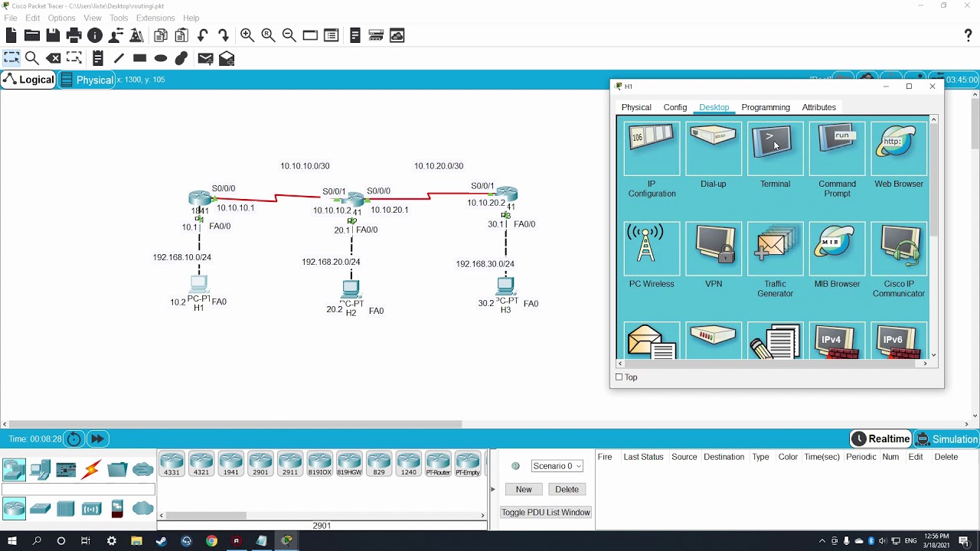This screenshot has height=551, width=980.
Task: Add a Complex PDU open envelope
Action: 227,58
